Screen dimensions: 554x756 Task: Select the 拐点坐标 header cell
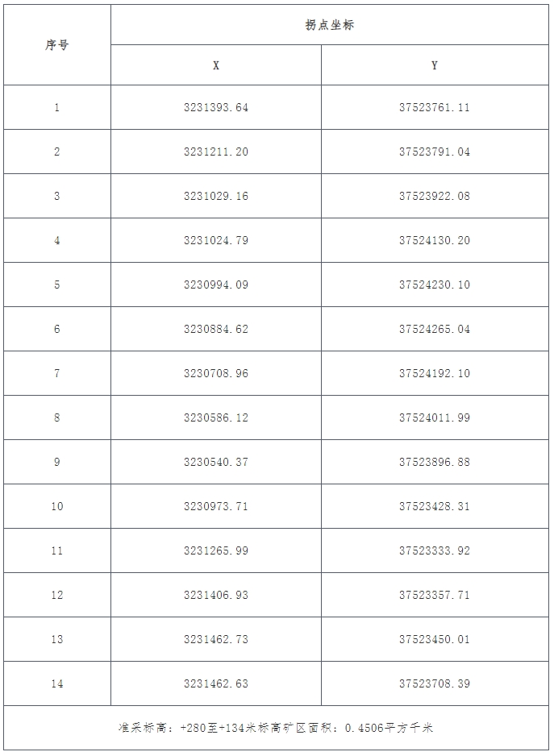point(329,25)
